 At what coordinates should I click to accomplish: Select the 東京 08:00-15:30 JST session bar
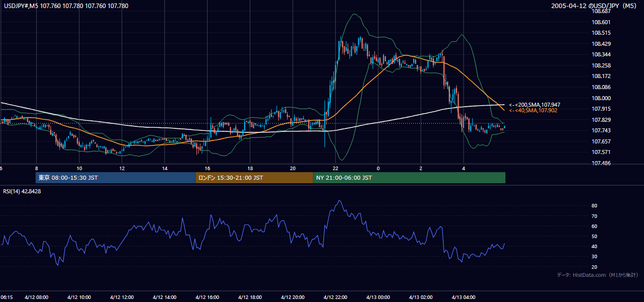pos(115,178)
